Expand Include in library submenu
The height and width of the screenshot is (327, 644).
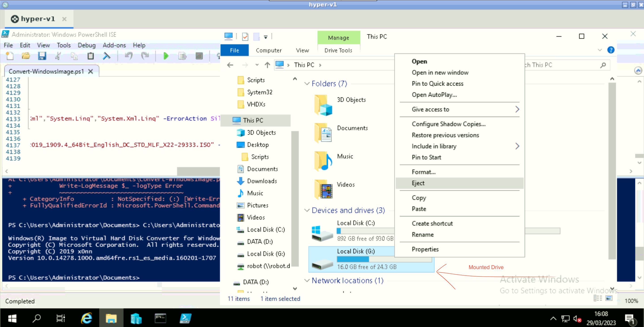tap(459, 146)
